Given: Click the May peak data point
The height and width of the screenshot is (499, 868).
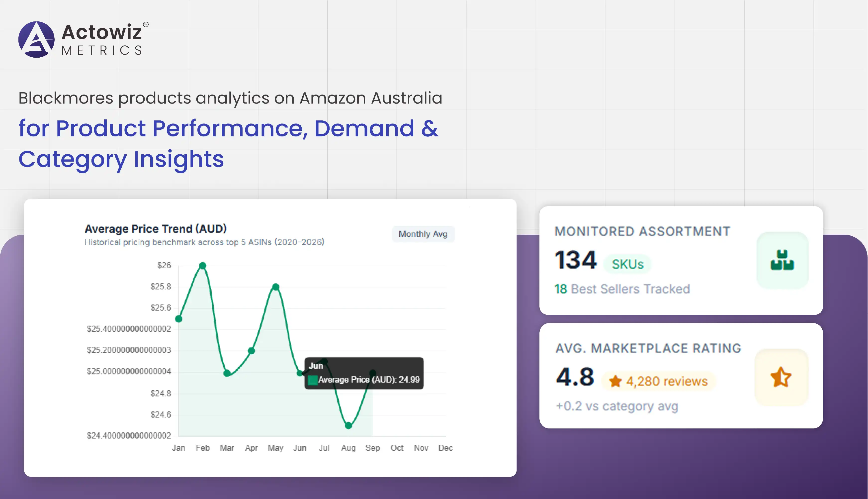Looking at the screenshot, I should (x=276, y=287).
